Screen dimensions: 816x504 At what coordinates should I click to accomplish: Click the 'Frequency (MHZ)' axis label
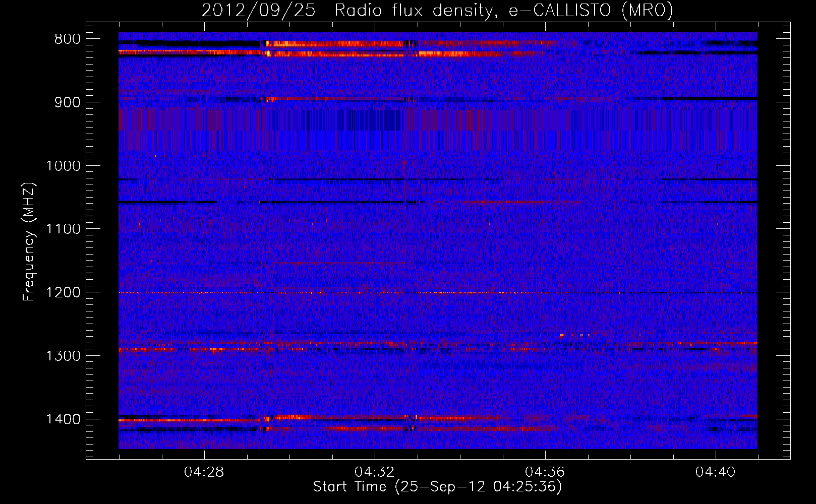pyautogui.click(x=29, y=242)
